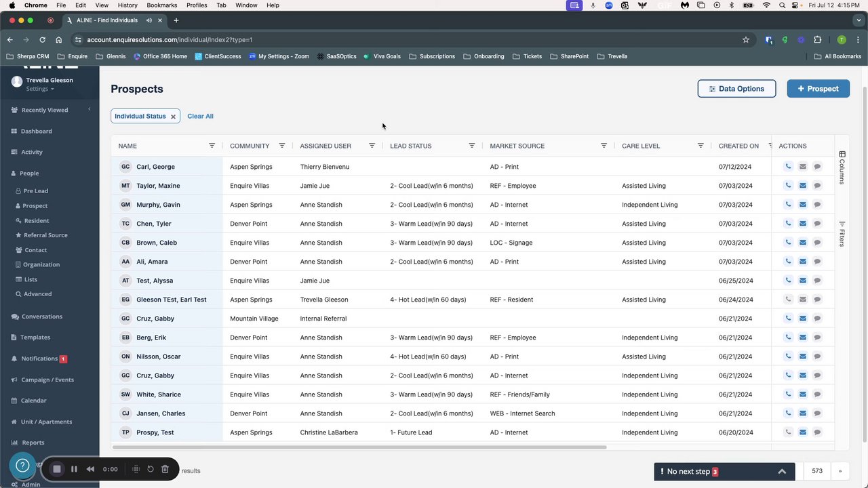This screenshot has height=488, width=868.
Task: Go to last page of results
Action: [x=840, y=471]
